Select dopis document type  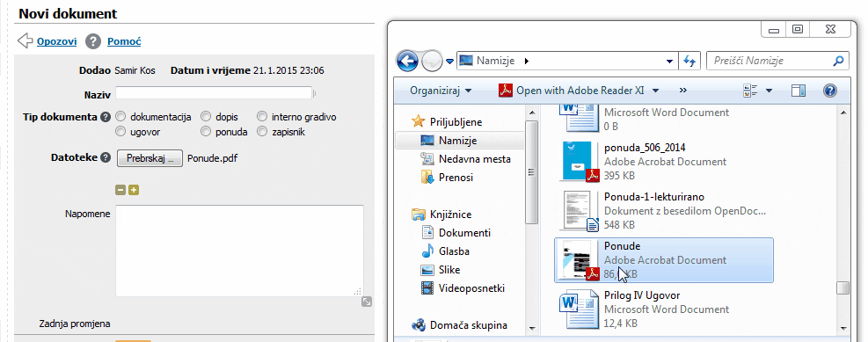[206, 117]
